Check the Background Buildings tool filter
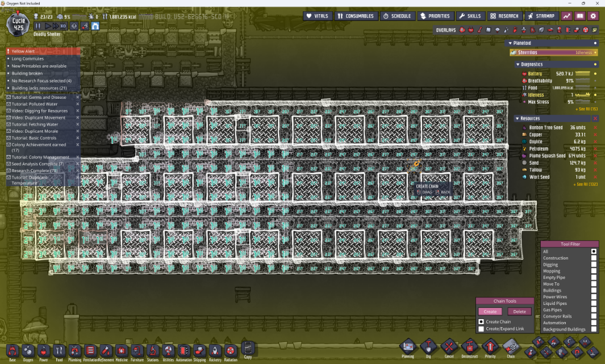 coord(594,329)
